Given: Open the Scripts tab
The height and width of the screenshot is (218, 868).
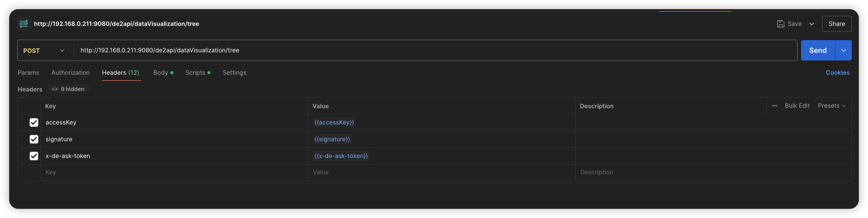Looking at the screenshot, I should [x=198, y=73].
